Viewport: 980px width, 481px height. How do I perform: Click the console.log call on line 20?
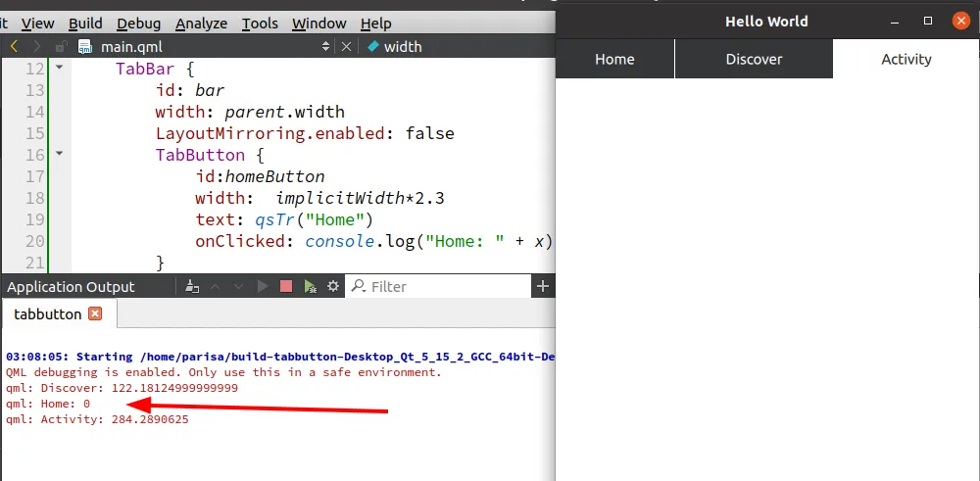tap(429, 241)
